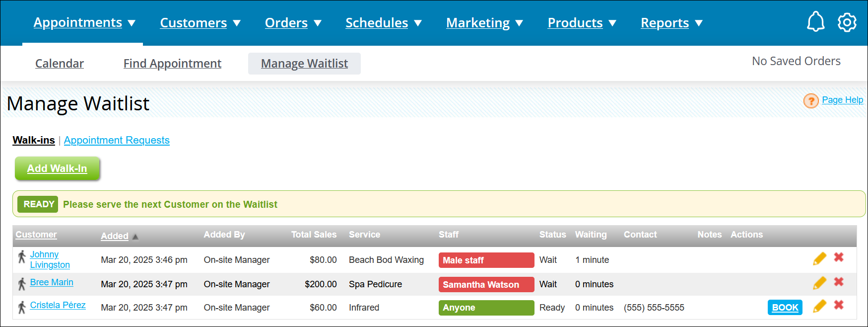Expand the Appointments dropdown menu
This screenshot has height=327, width=868.
(84, 23)
